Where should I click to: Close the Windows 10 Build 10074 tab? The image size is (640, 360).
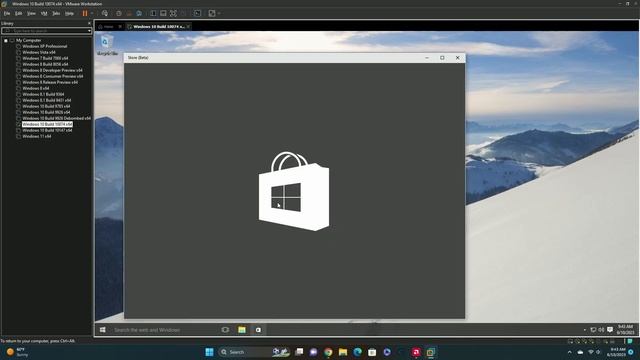point(188,27)
